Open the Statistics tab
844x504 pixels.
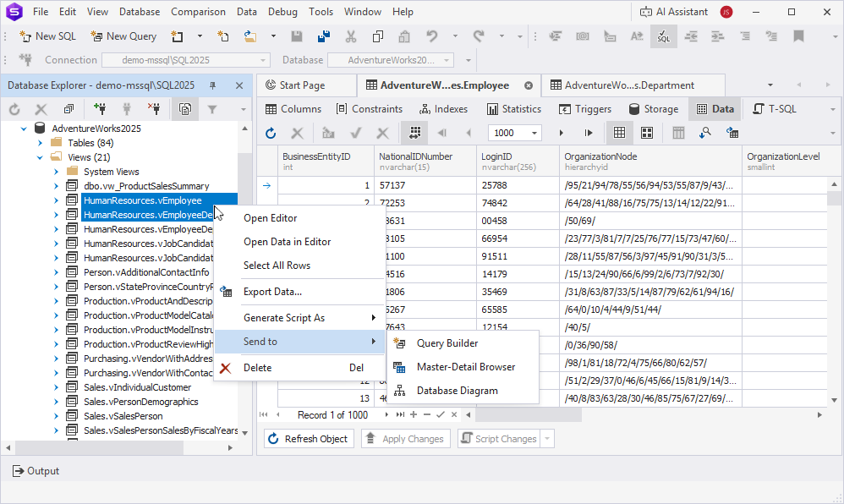point(514,109)
